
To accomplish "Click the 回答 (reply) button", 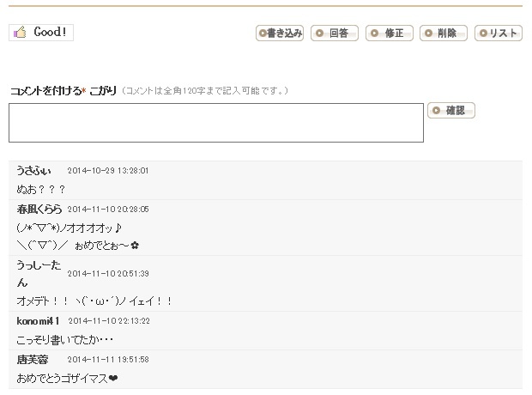I will coord(335,33).
